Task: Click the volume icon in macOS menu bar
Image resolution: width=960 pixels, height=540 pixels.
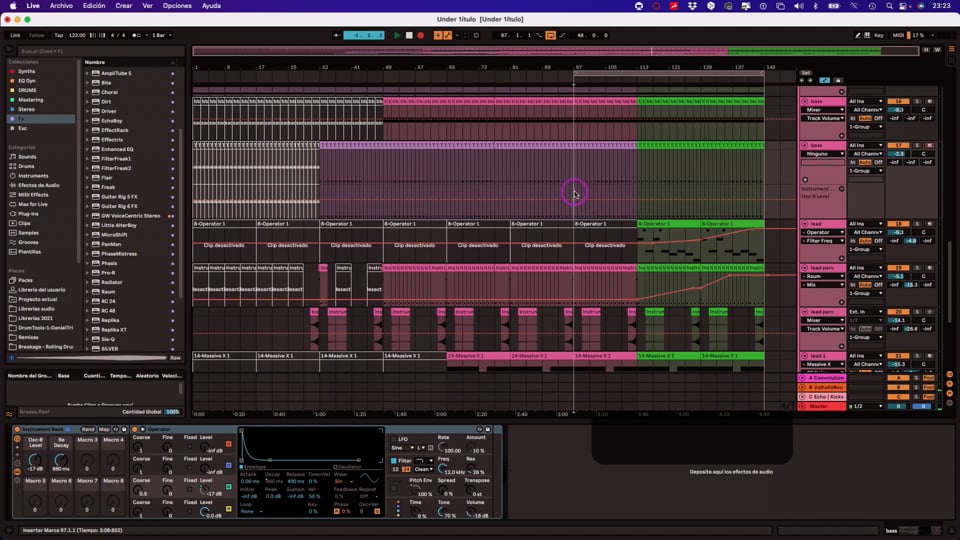Action: point(798,6)
